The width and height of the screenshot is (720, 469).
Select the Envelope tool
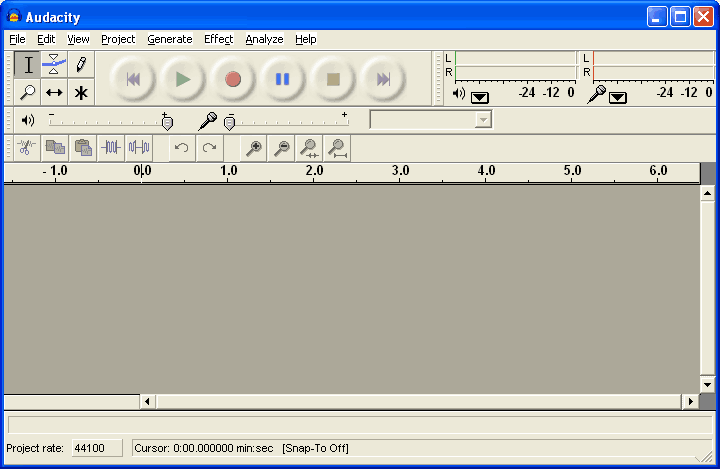point(54,65)
